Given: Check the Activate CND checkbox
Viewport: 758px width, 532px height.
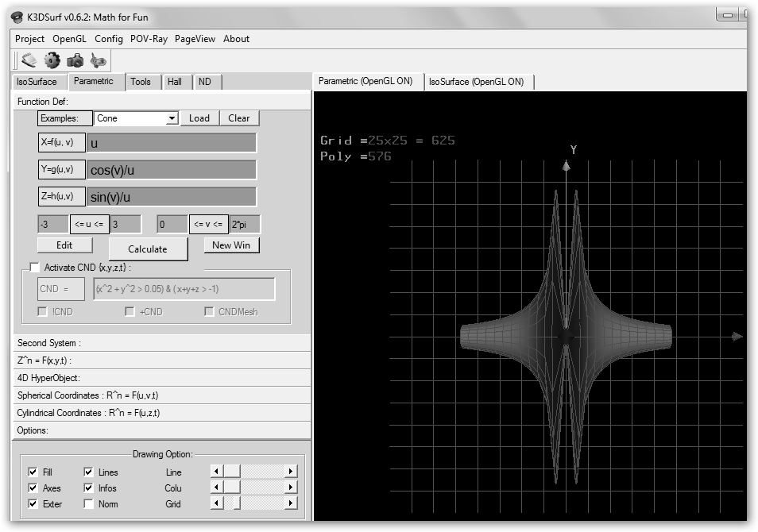Looking at the screenshot, I should pyautogui.click(x=34, y=268).
